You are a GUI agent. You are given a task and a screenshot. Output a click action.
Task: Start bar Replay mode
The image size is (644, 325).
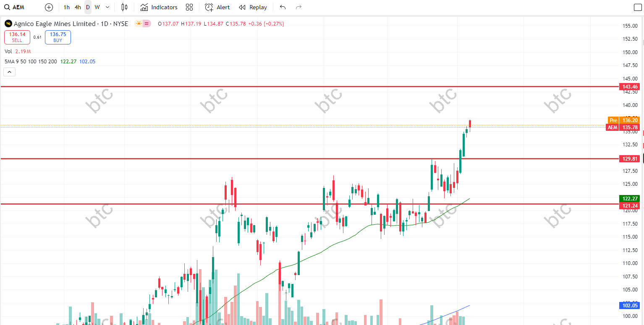click(x=253, y=7)
